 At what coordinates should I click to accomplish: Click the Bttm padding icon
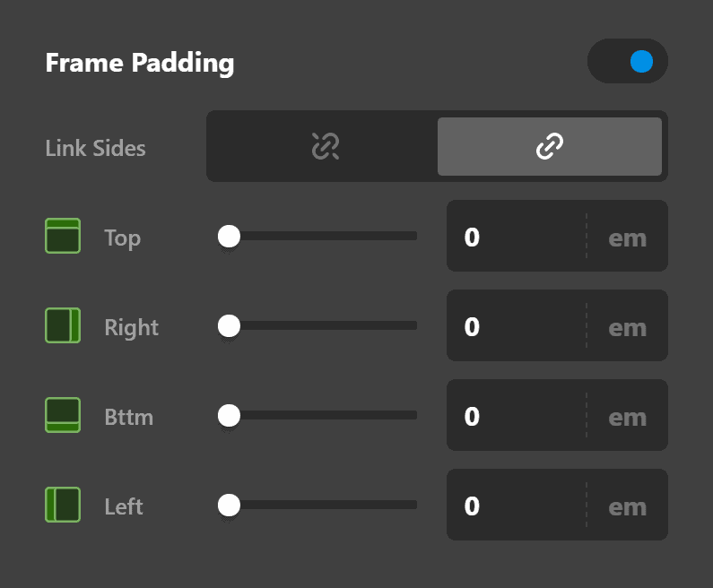click(x=63, y=415)
